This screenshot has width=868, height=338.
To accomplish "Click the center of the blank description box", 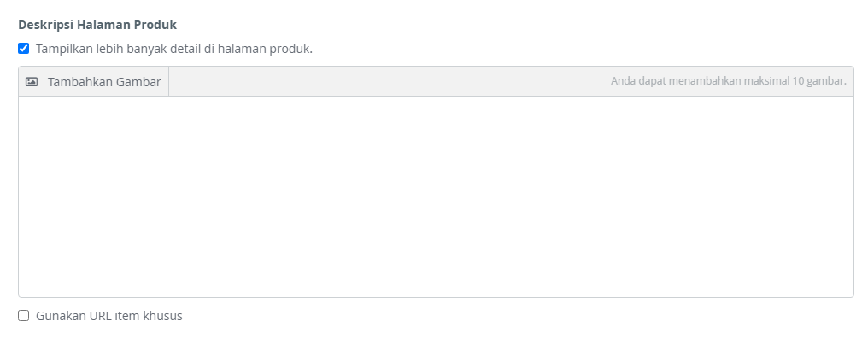I will click(437, 197).
